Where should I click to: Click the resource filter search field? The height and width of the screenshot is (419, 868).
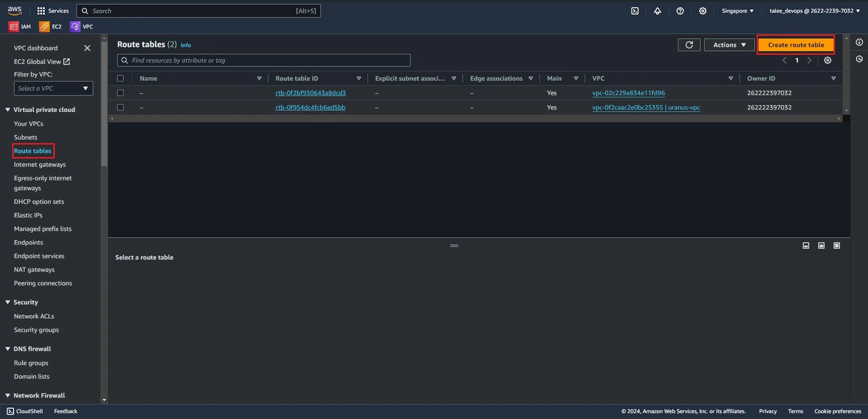264,60
